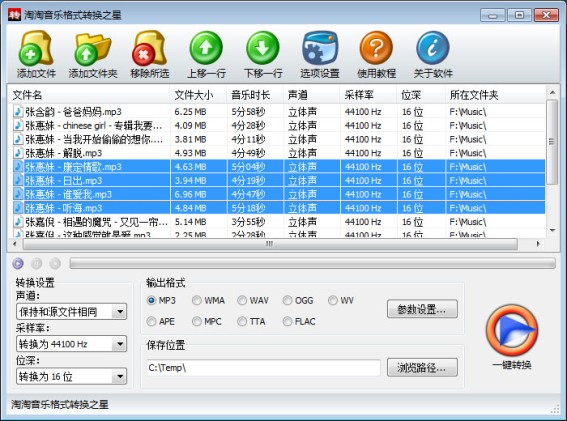Sort by 采样率 column header
567x421 pixels.
(368, 95)
